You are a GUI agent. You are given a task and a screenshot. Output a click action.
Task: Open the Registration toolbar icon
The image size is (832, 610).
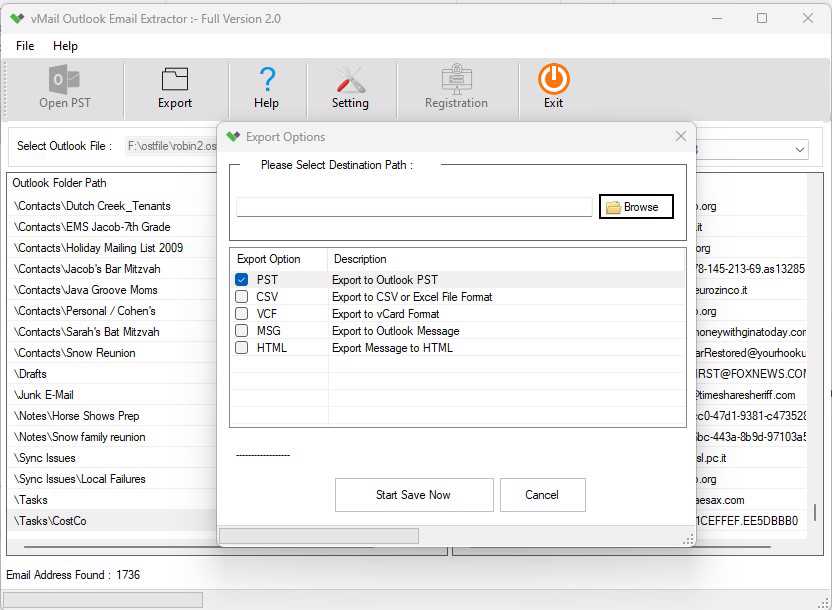456,88
